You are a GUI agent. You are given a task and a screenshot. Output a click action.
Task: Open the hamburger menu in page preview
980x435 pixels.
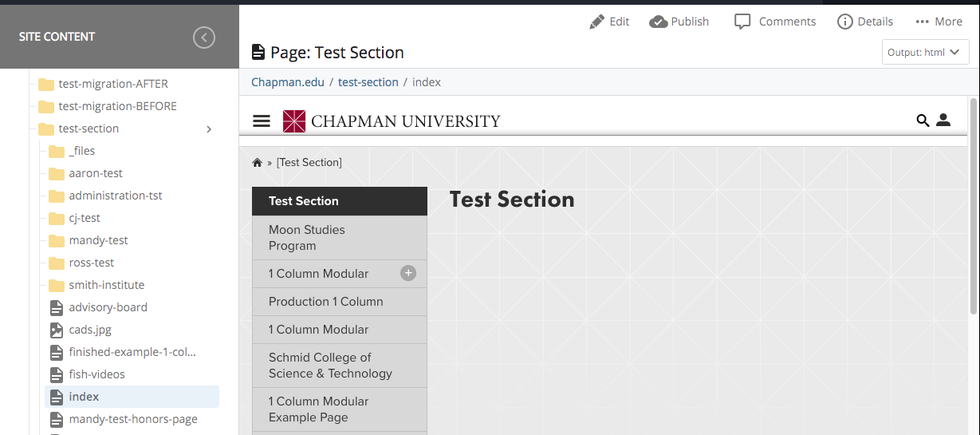point(262,121)
